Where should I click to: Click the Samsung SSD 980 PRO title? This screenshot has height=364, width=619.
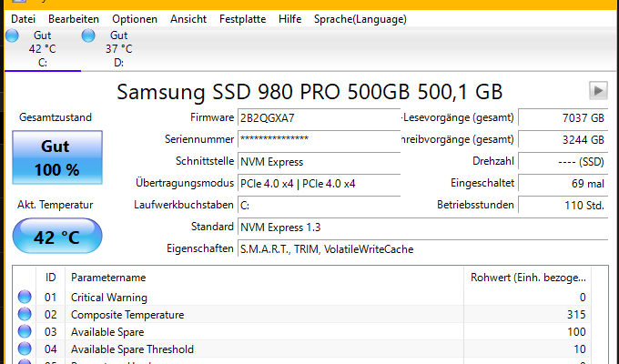pyautogui.click(x=309, y=92)
